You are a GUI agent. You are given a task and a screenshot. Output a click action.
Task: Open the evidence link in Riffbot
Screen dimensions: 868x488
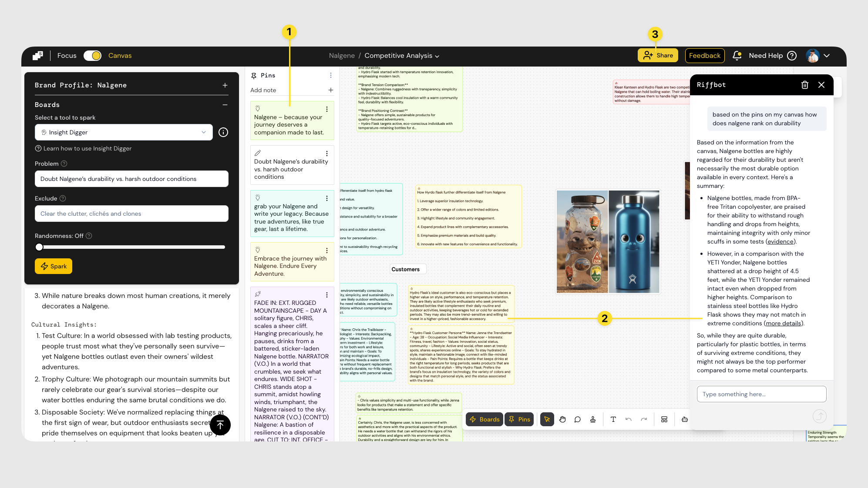pyautogui.click(x=781, y=241)
